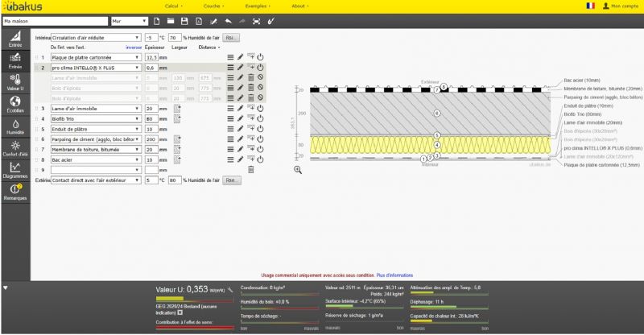Open Circulation d'air réduite interior dropdown
The height and width of the screenshot is (335, 644).
[x=96, y=37]
